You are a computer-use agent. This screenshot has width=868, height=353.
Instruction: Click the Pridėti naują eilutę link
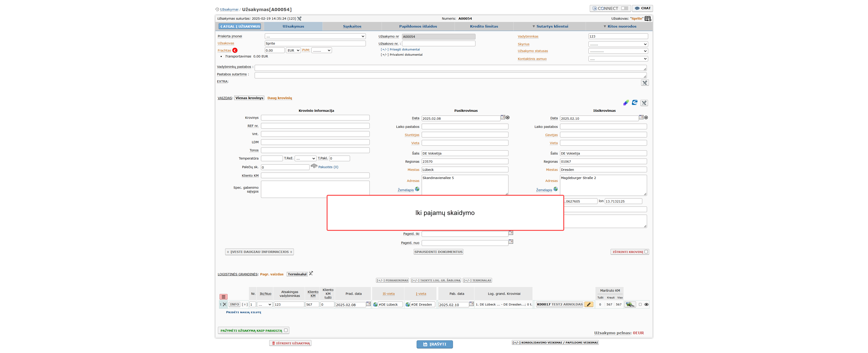click(x=244, y=312)
